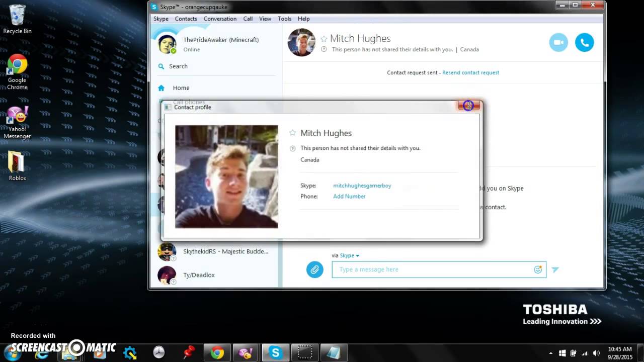
Task: Start a voice call with Mitch Hughes
Action: tap(585, 43)
